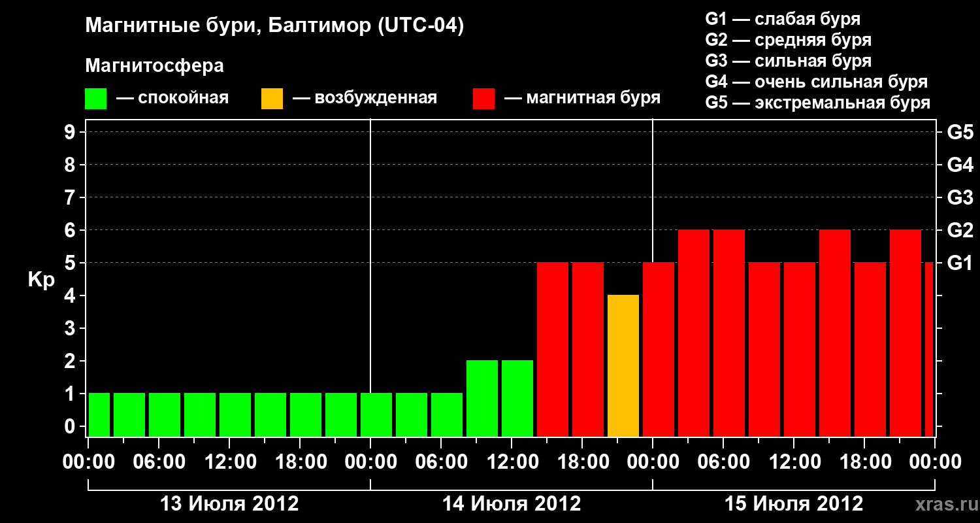
Task: Click the Kp axis value 0
Action: (71, 426)
